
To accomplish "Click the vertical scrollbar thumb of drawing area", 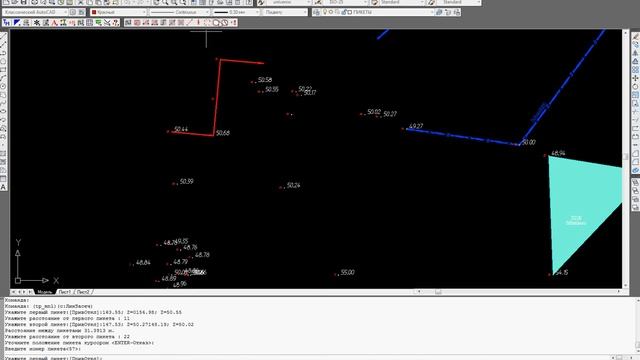I will pos(625,157).
